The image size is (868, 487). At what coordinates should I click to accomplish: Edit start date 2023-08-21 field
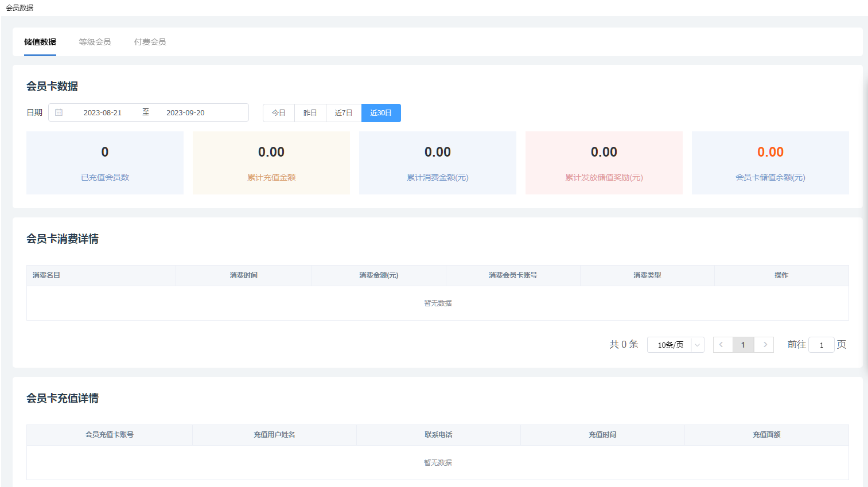[x=103, y=112]
